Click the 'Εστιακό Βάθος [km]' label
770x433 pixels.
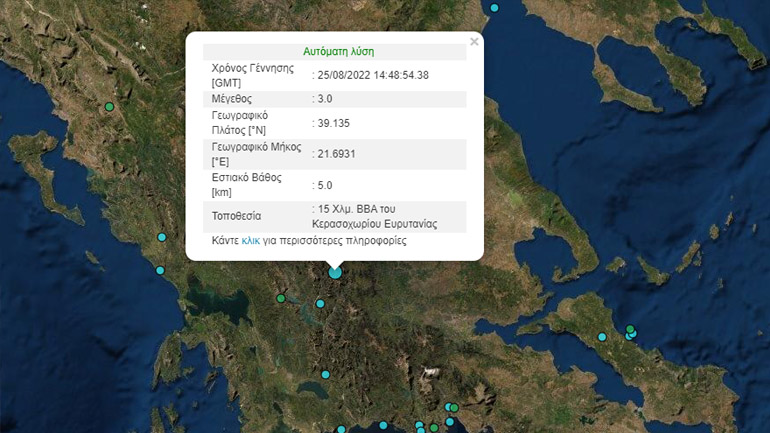click(247, 185)
